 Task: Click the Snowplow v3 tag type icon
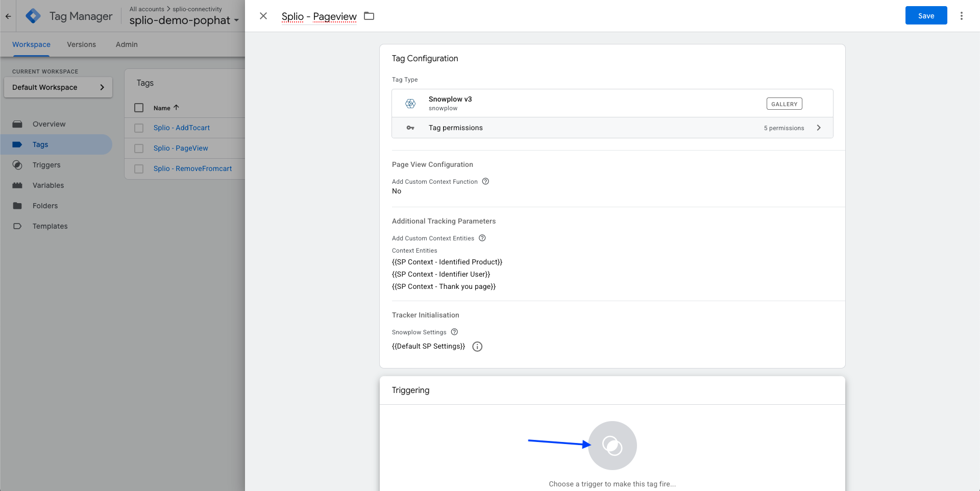[410, 104]
